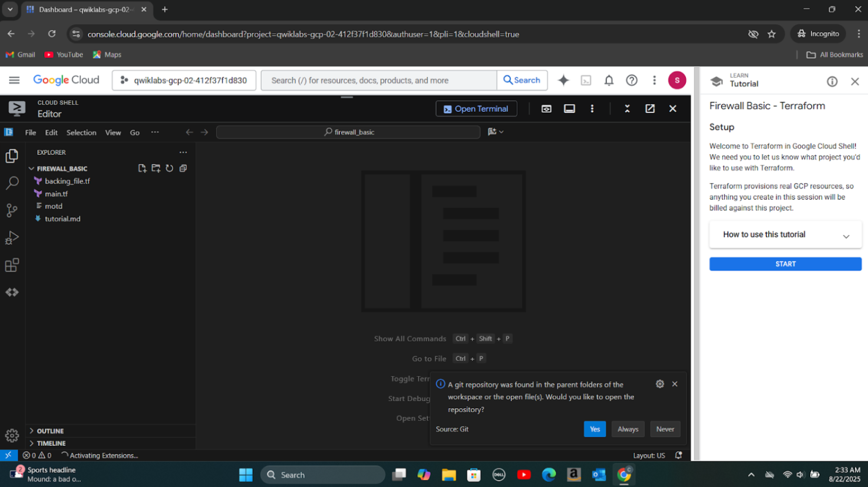Toggle the Cloud Shell terminal panel layout
The width and height of the screenshot is (868, 487).
pyautogui.click(x=569, y=109)
